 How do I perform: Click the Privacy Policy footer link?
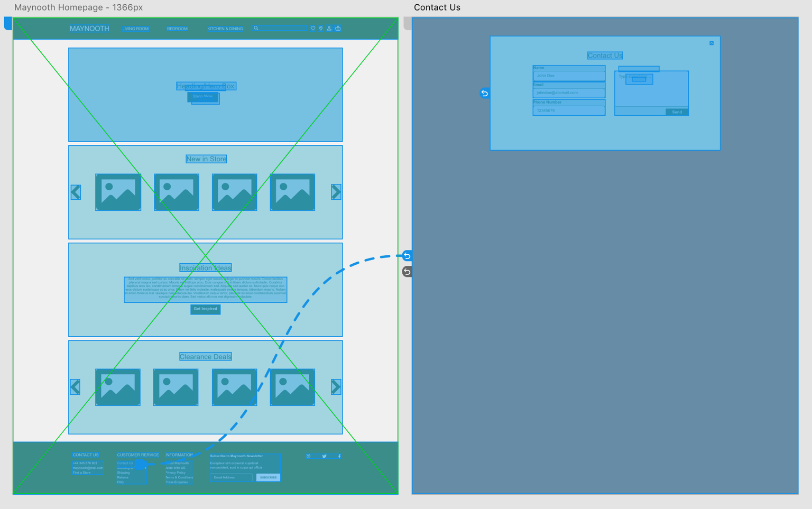tap(176, 473)
